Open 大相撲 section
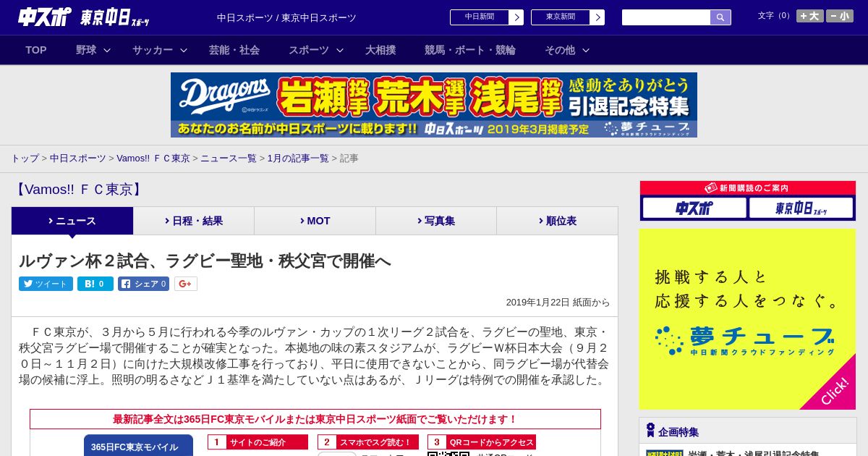This screenshot has height=456, width=868. click(x=380, y=50)
